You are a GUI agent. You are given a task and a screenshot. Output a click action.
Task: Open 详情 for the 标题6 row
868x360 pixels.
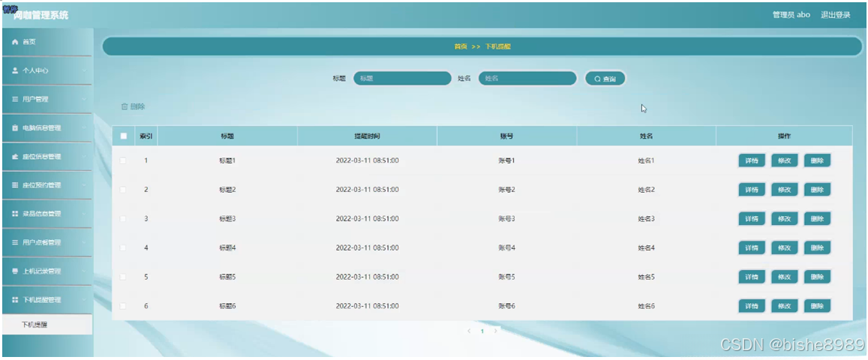pyautogui.click(x=752, y=306)
